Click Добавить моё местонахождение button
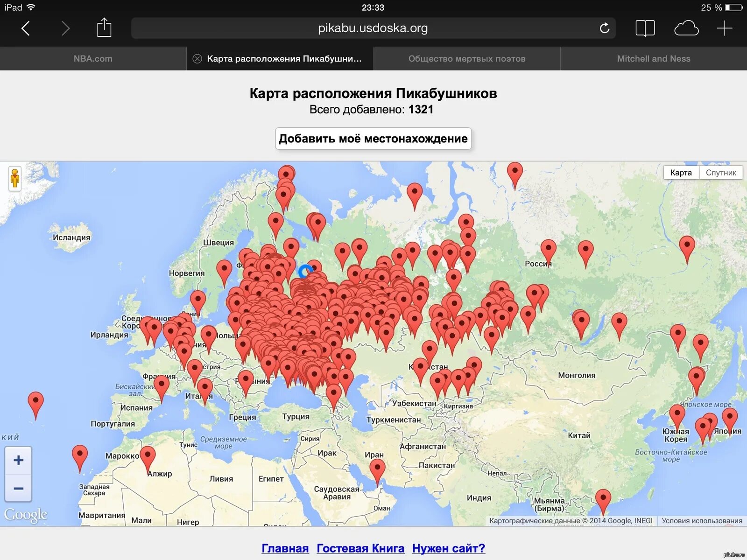This screenshot has height=560, width=747. coord(373,139)
